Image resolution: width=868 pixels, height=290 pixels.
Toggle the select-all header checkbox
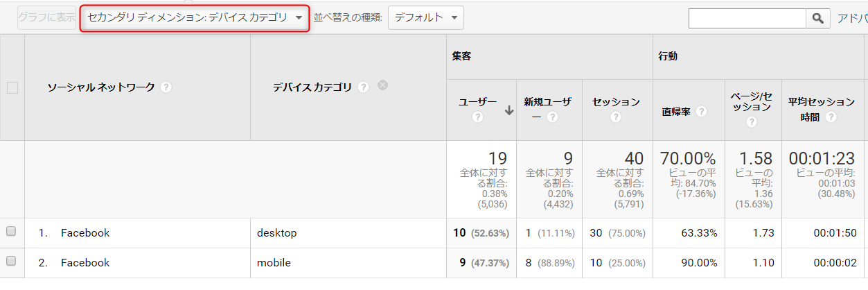click(12, 88)
